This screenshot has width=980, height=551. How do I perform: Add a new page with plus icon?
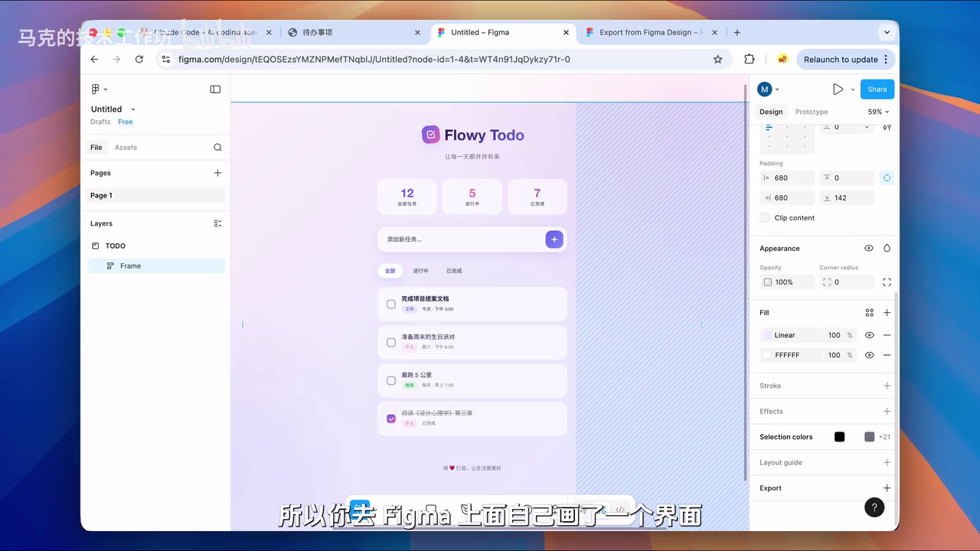pos(217,173)
